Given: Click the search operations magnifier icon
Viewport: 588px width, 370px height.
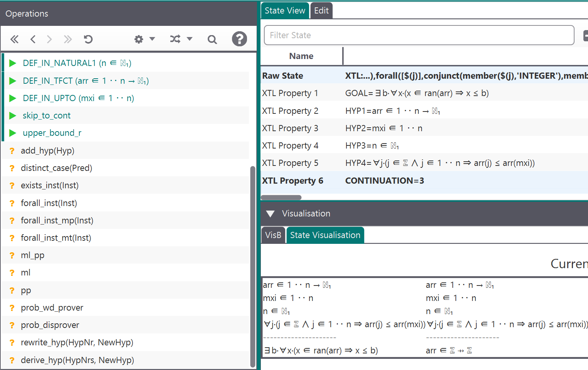Looking at the screenshot, I should (212, 39).
